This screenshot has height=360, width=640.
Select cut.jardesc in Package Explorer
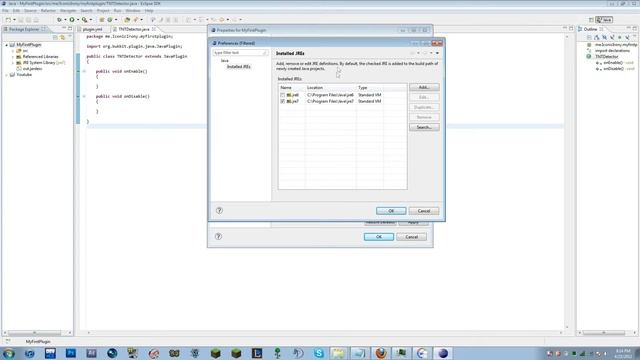coord(32,69)
